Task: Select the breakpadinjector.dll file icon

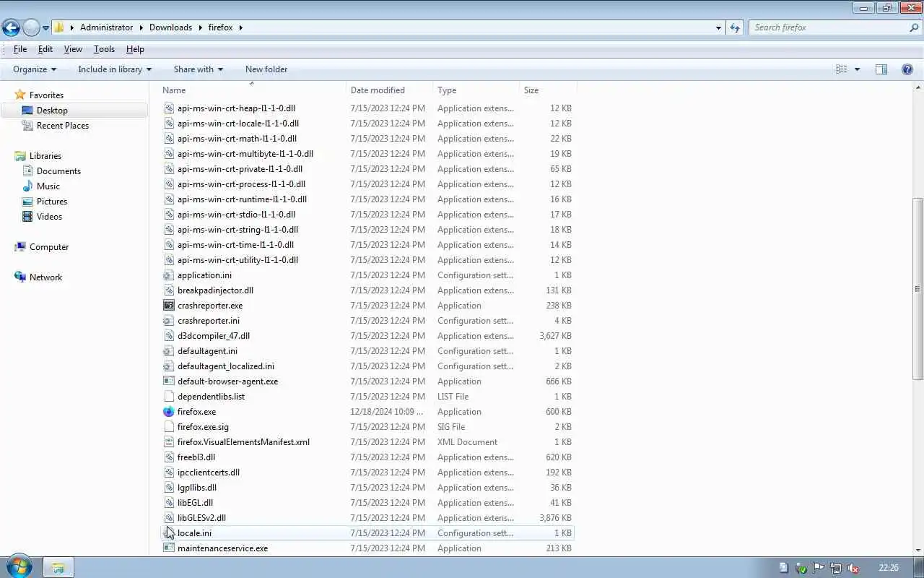Action: tap(169, 290)
